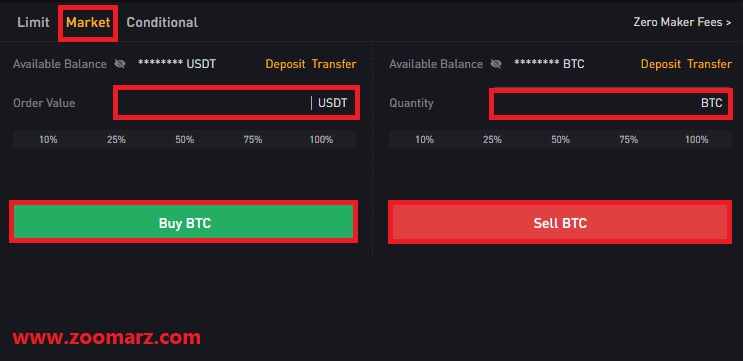The width and height of the screenshot is (744, 361).
Task: Set sell quantity to 100%
Action: tap(697, 139)
